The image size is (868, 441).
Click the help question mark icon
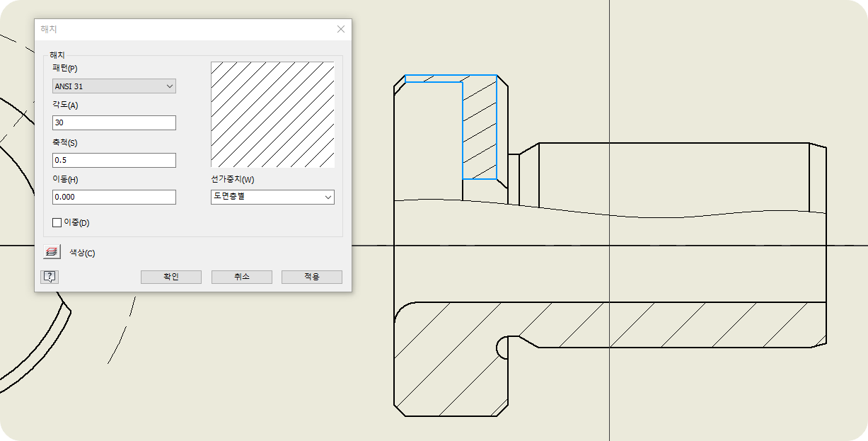[x=50, y=277]
